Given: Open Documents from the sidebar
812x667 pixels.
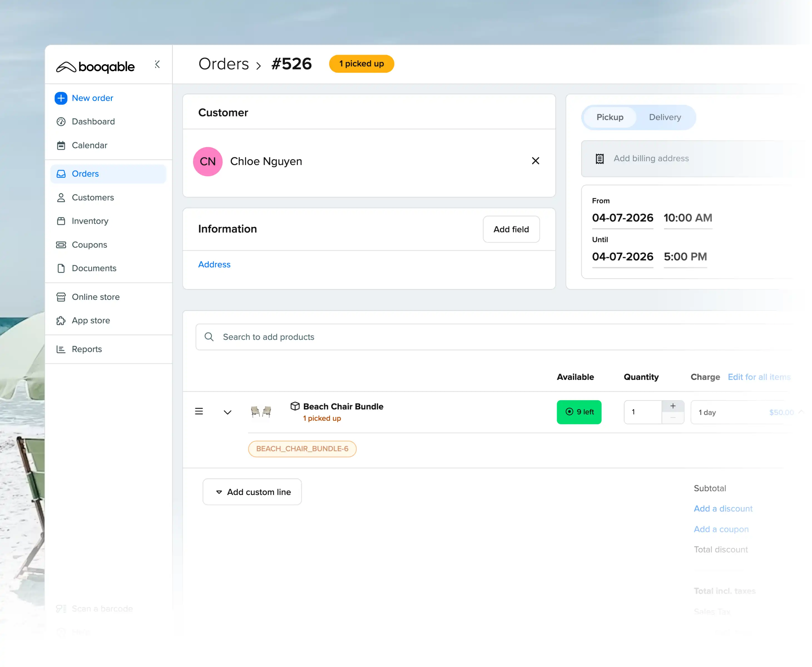Looking at the screenshot, I should pos(94,268).
